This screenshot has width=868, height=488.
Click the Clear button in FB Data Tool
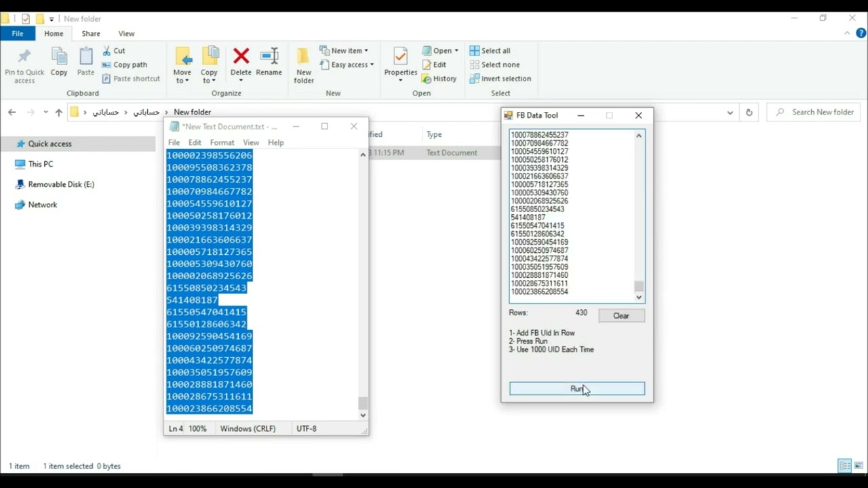click(x=621, y=316)
